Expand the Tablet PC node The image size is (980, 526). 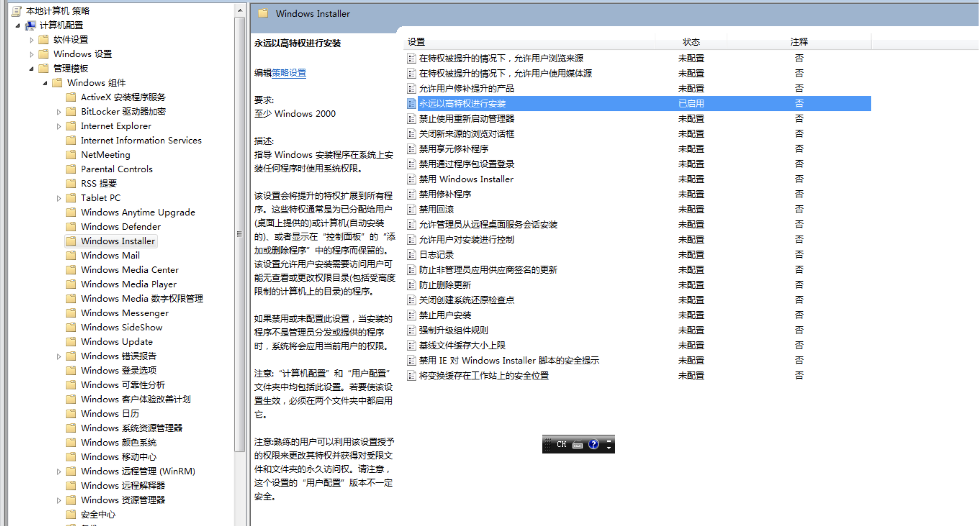[59, 198]
